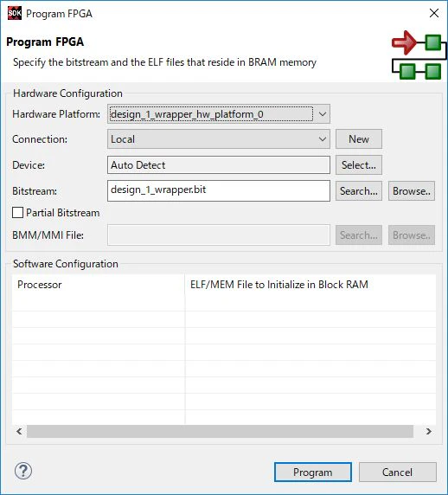The height and width of the screenshot is (495, 448).
Task: Click the New connection button
Action: coord(359,139)
